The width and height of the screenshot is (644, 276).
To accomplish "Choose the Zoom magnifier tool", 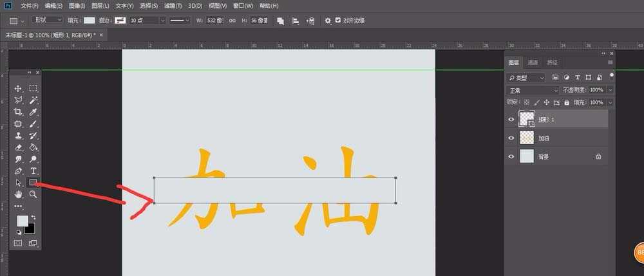I will 33,194.
